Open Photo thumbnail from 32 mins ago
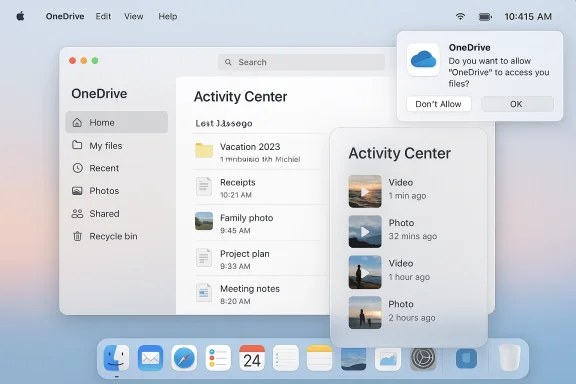The image size is (576, 384). tap(365, 232)
